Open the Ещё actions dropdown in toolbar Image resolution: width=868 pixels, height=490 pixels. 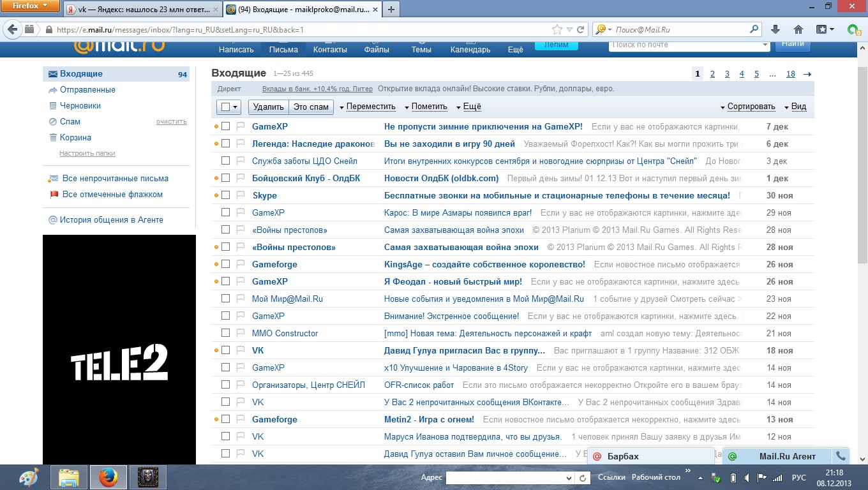tap(468, 107)
